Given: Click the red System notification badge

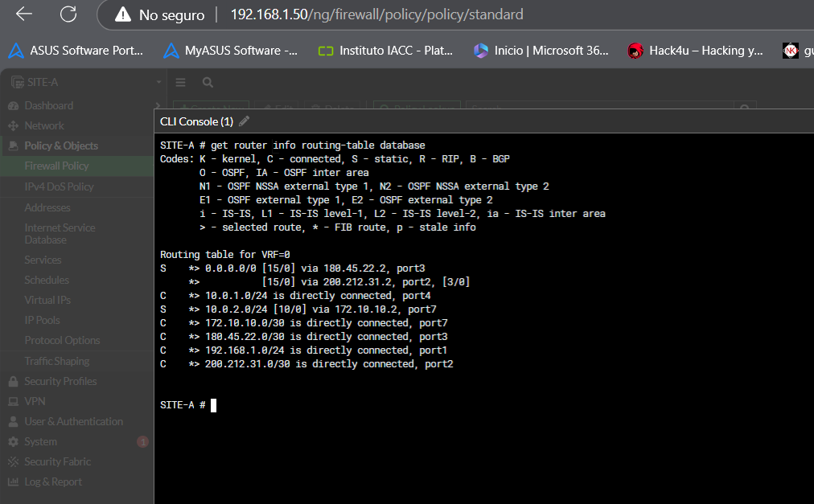Looking at the screenshot, I should [143, 442].
